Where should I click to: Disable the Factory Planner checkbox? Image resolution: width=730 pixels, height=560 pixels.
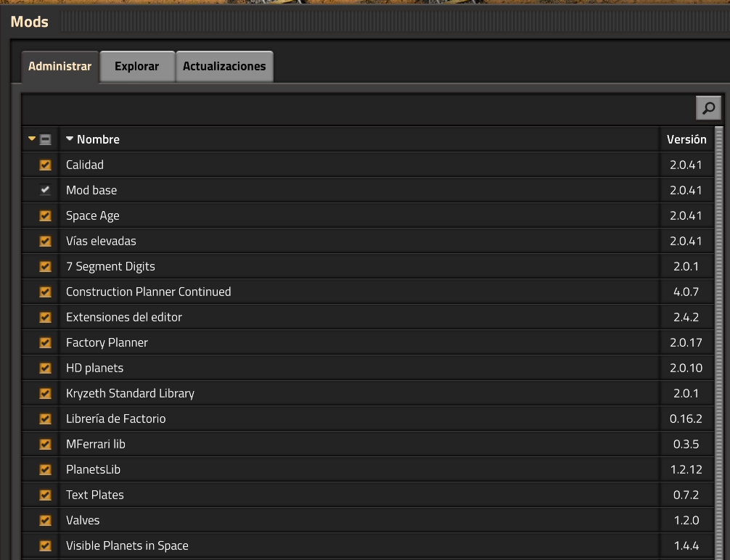point(45,342)
